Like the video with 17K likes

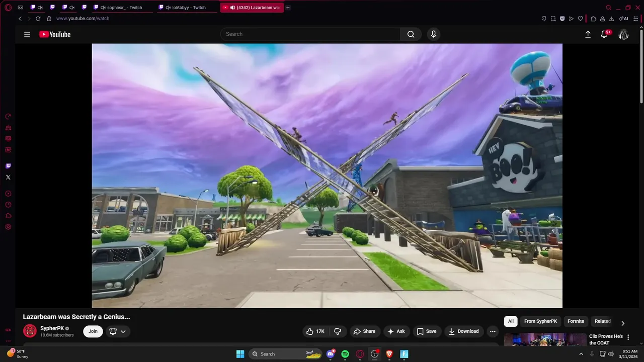click(x=315, y=331)
